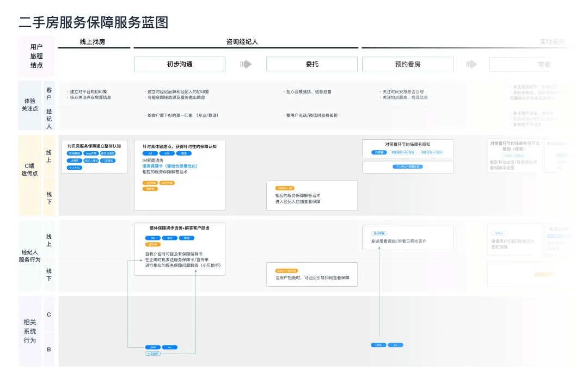
Task: Click the C sub-row label in 相关系统行为
Action: 49,314
